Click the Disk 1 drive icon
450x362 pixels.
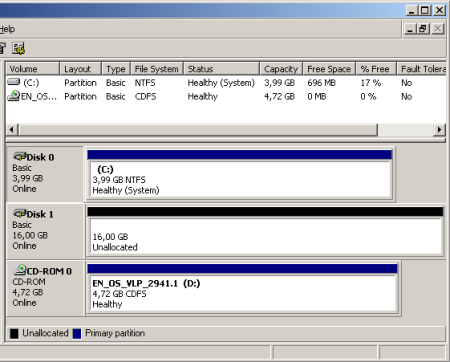click(x=20, y=213)
